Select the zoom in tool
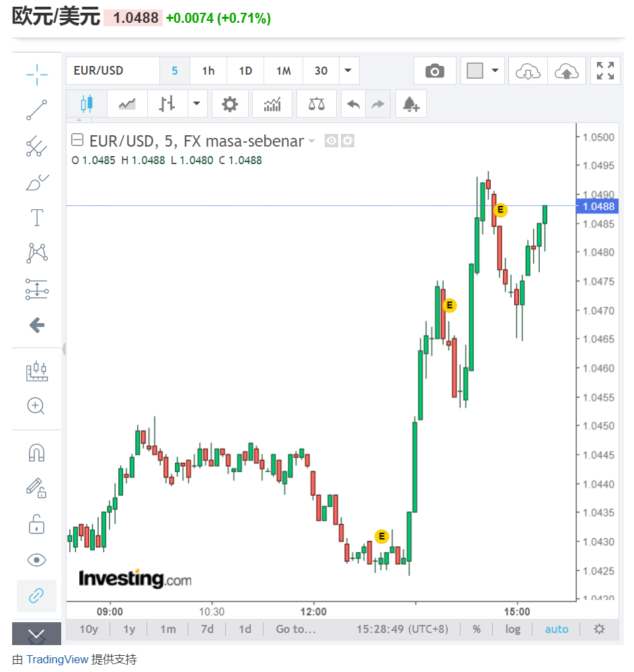The width and height of the screenshot is (634, 672). click(36, 406)
